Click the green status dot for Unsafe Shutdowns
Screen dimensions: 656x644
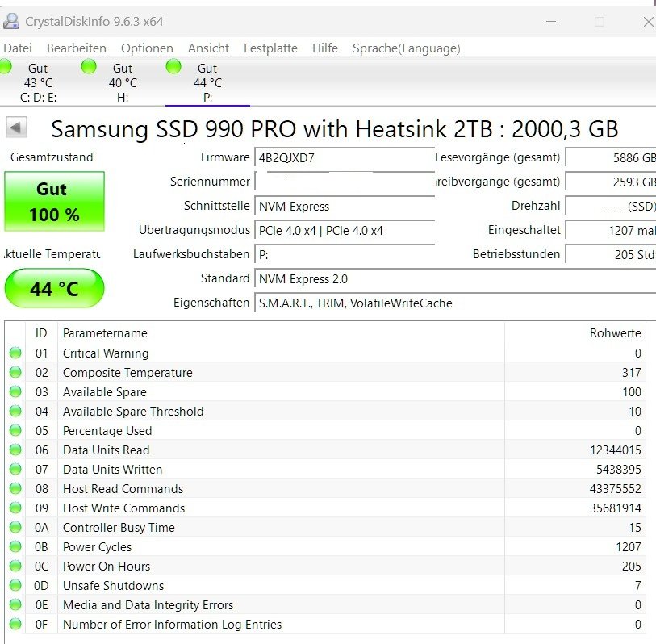(15, 585)
